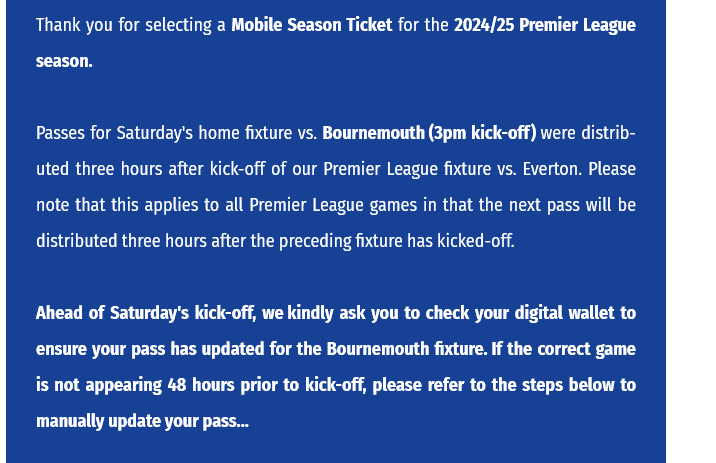716x463 pixels.
Task: Click the '2024/25 Premier League' bold text
Action: click(544, 25)
